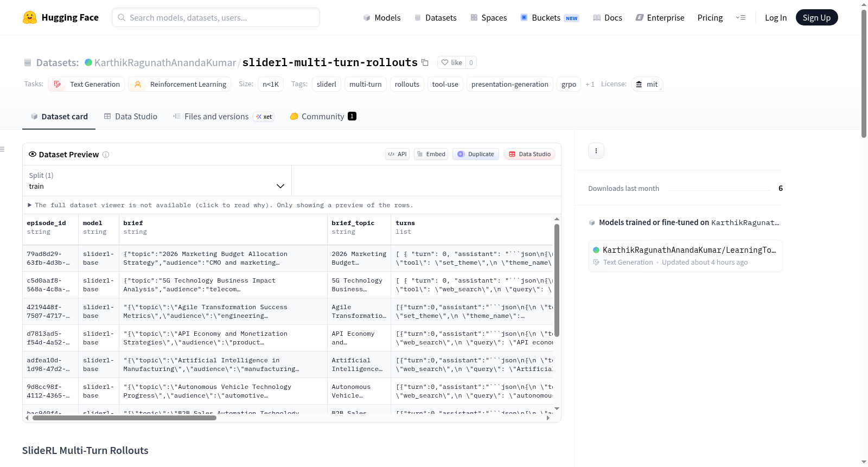Click the Duplicate button
The image size is (868, 467).
pos(476,154)
